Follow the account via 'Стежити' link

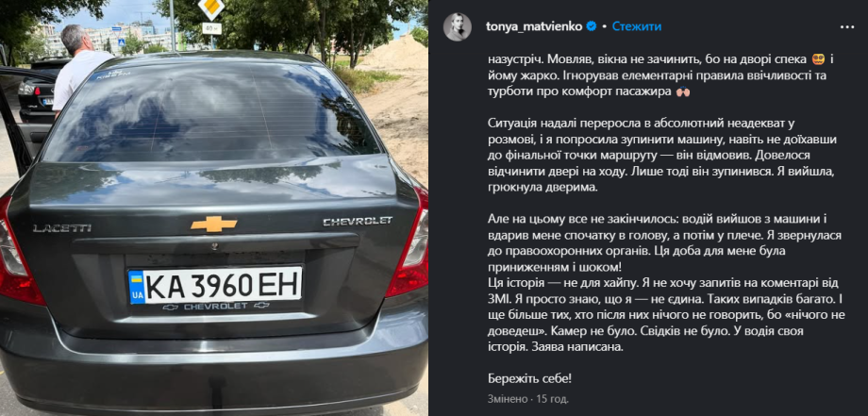point(637,26)
